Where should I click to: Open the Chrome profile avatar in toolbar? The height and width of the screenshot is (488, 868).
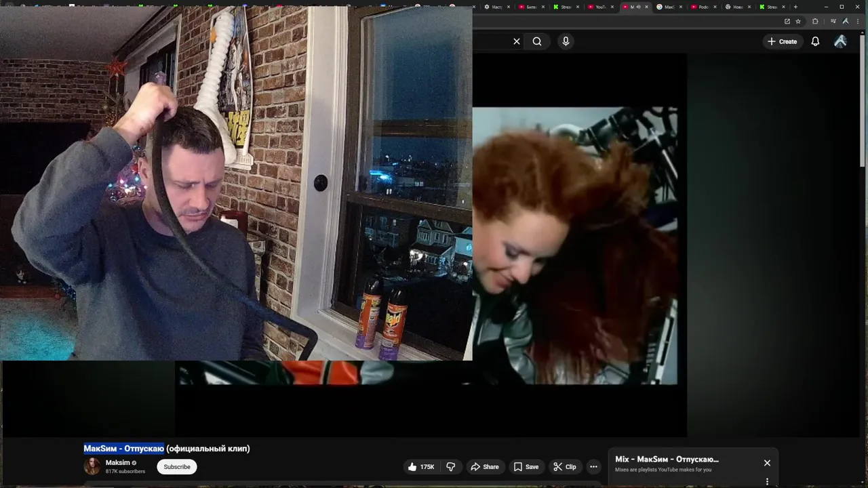click(x=846, y=21)
